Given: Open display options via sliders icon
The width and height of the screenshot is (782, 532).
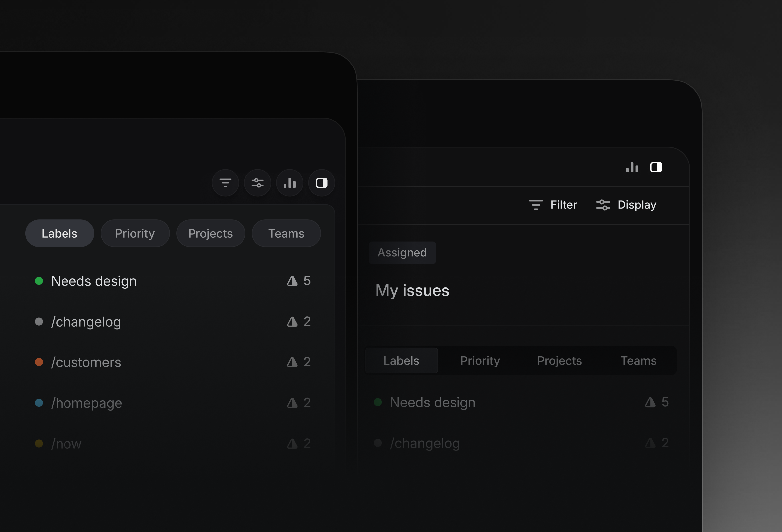Looking at the screenshot, I should click(x=257, y=183).
